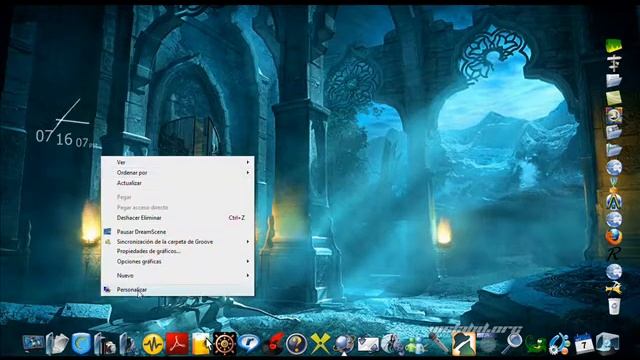640x360 pixels.
Task: Open the signpost icon in right dock
Action: [x=613, y=63]
